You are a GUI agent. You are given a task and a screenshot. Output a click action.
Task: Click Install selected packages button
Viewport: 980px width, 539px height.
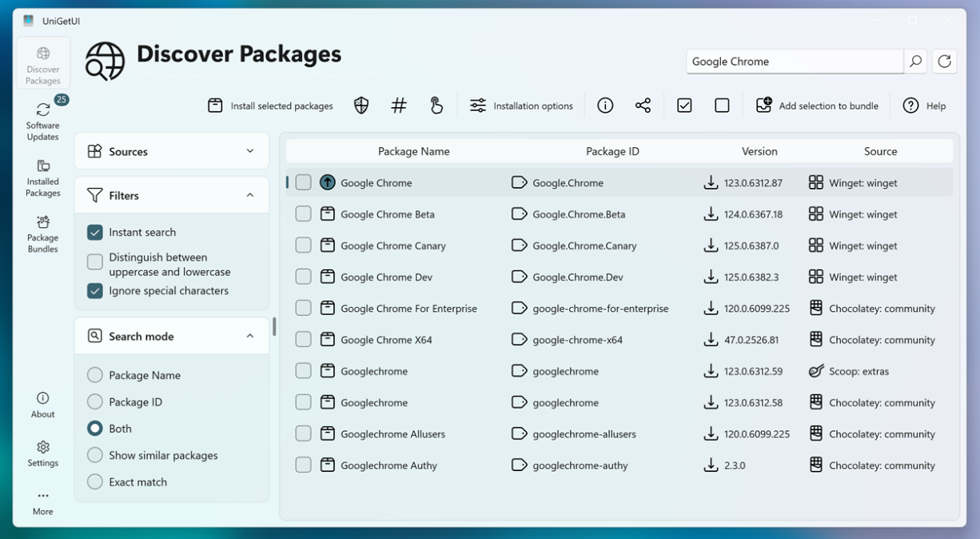pos(270,106)
